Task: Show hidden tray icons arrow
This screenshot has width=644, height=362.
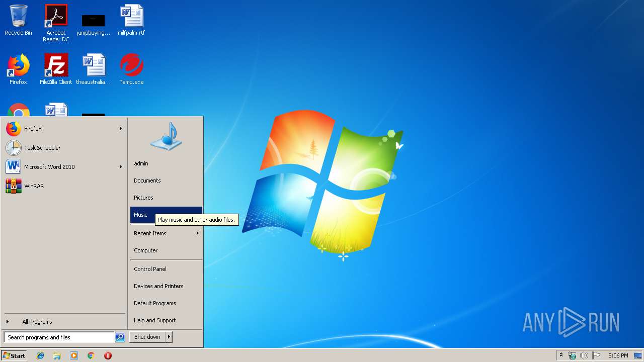Action: (x=561, y=355)
